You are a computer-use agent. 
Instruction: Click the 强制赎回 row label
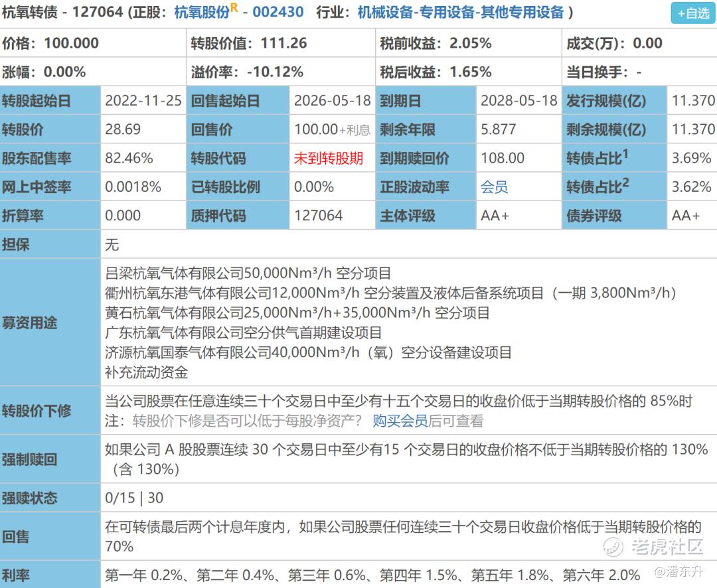[x=29, y=459]
